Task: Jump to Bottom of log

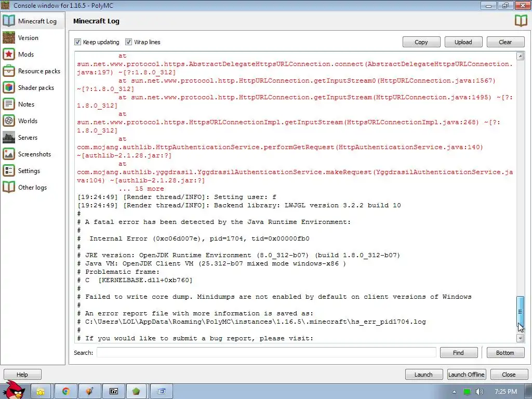Action: (506, 353)
